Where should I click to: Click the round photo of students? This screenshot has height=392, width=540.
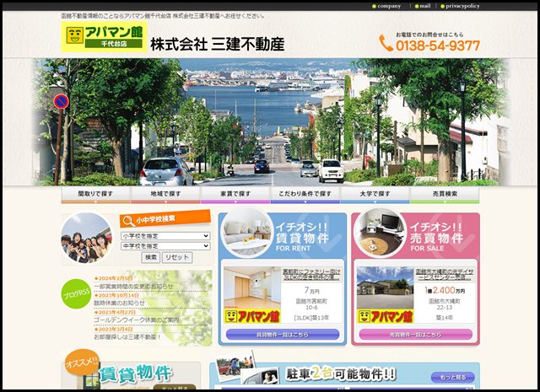coord(86,238)
